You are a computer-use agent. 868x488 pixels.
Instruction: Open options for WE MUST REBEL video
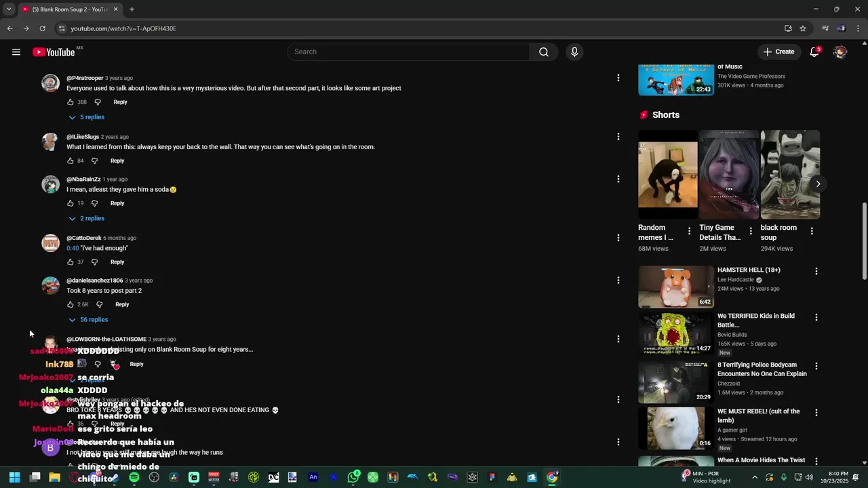click(x=816, y=412)
